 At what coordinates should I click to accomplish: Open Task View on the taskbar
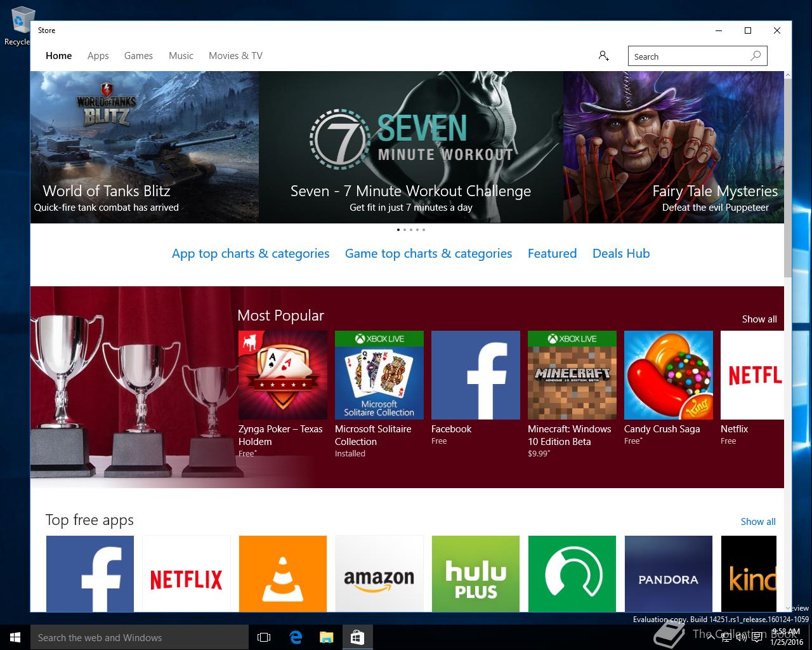264,637
